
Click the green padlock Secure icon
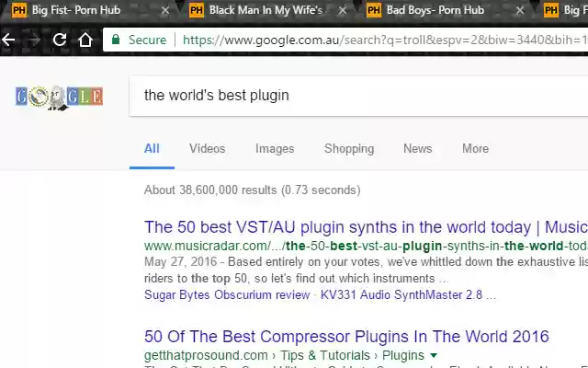tap(116, 40)
